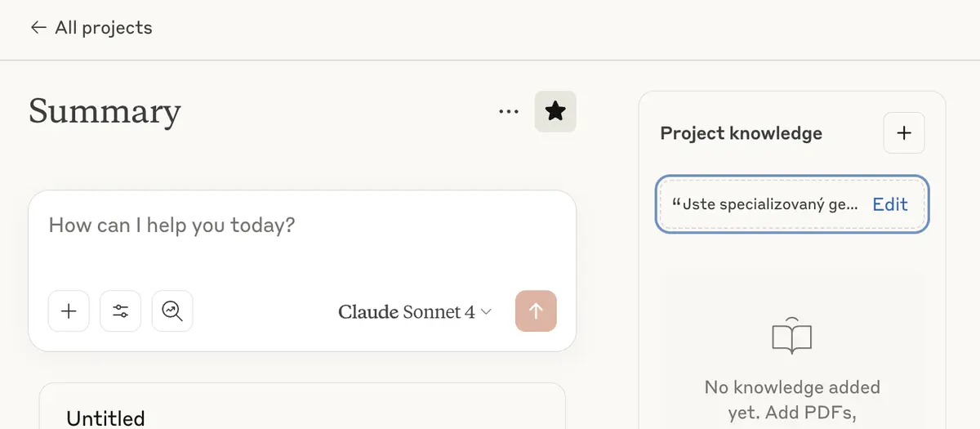This screenshot has height=429, width=980.
Task: Click Edit on the project instructions
Action: [889, 204]
